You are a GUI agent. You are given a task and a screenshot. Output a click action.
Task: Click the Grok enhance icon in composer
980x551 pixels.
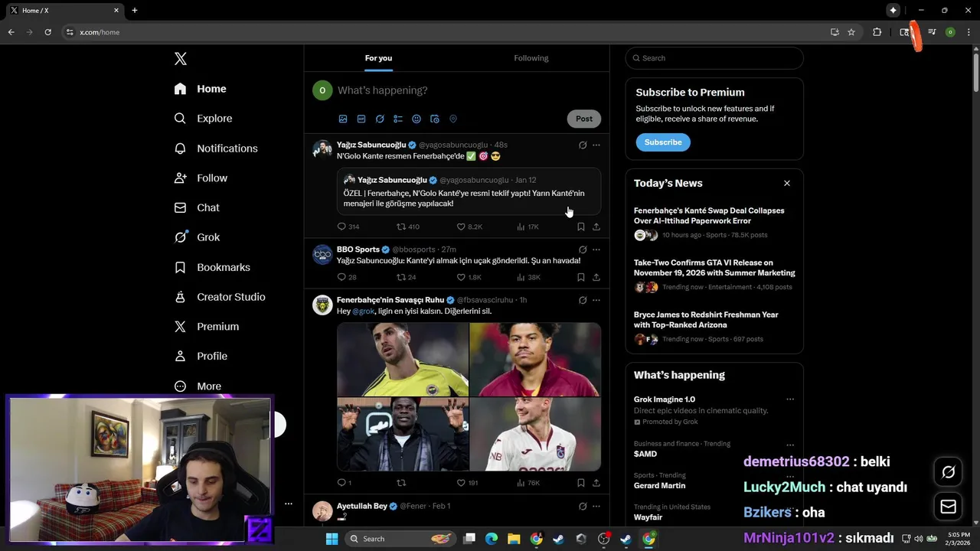point(380,119)
